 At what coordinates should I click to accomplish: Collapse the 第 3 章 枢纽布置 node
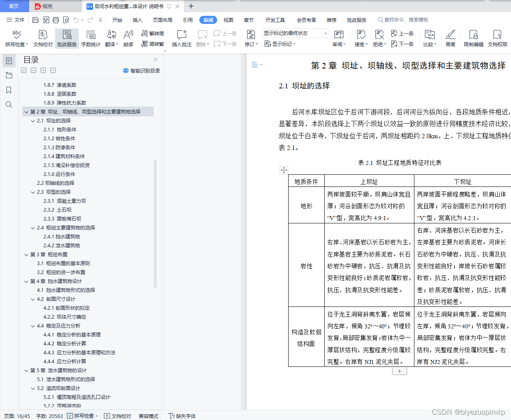click(x=26, y=255)
